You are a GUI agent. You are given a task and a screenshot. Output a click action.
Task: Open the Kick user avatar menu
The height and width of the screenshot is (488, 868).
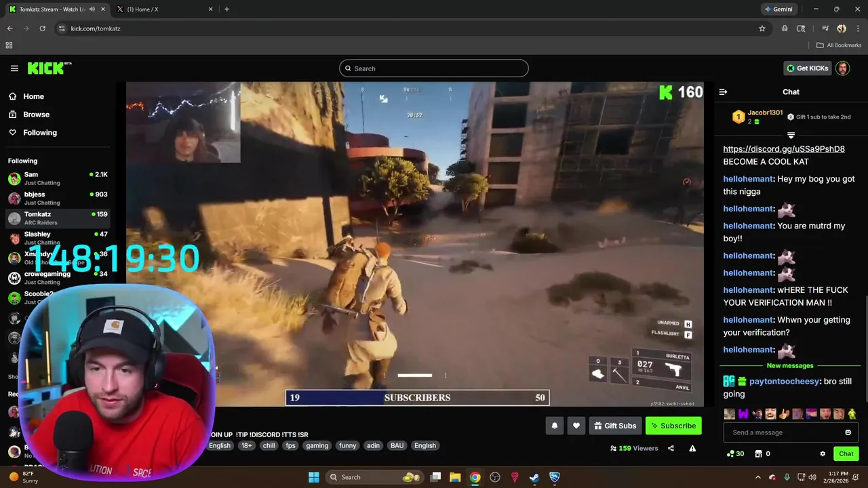tap(842, 68)
